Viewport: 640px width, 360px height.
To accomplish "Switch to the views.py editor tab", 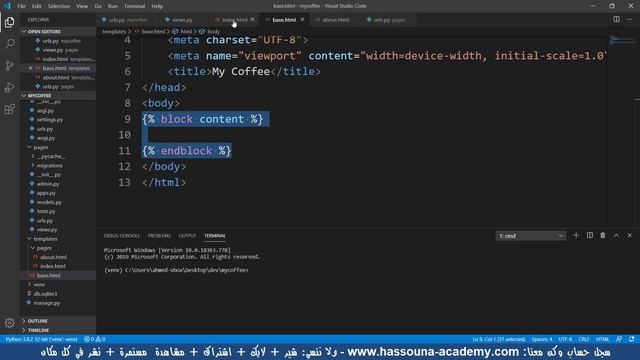I will tap(182, 20).
